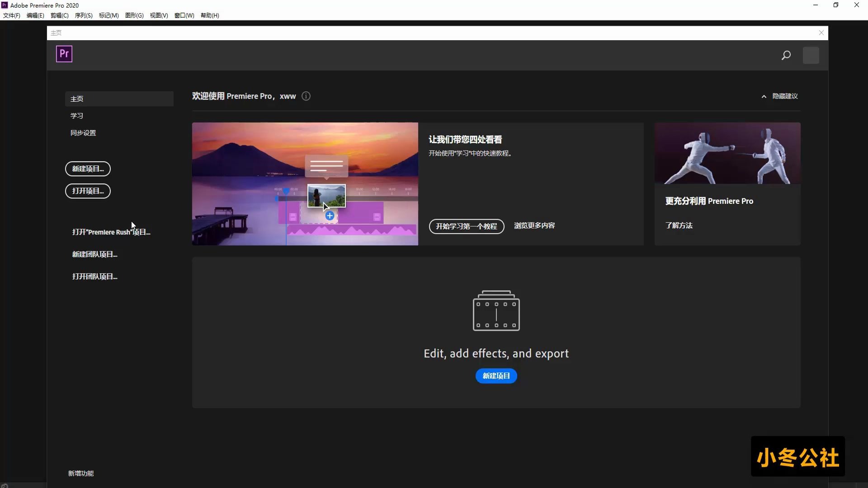The height and width of the screenshot is (488, 868).
Task: Click the 浏览更多内容 link
Action: click(534, 225)
